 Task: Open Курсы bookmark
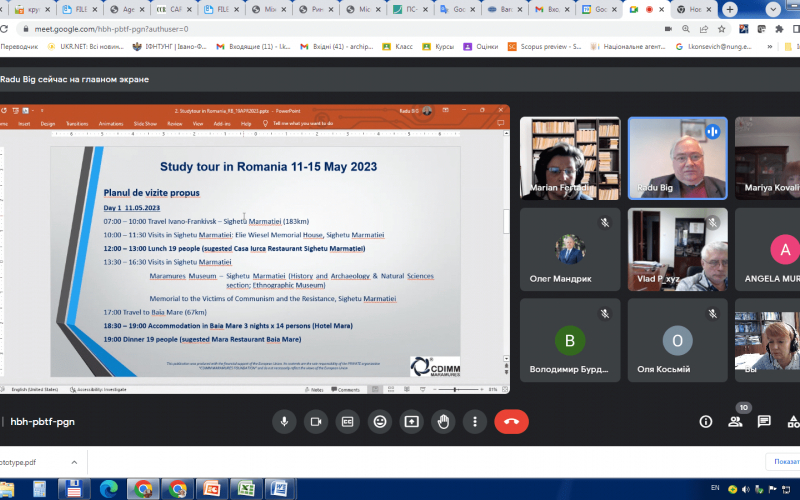[x=438, y=46]
